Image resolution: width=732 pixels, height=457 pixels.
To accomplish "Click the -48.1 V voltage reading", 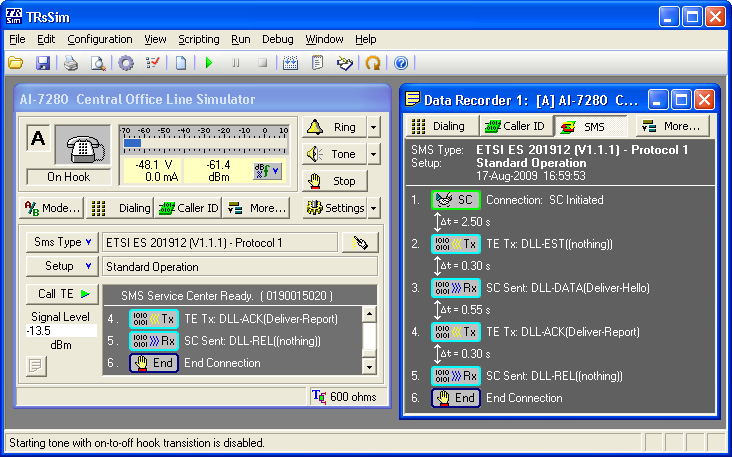I will [x=154, y=165].
